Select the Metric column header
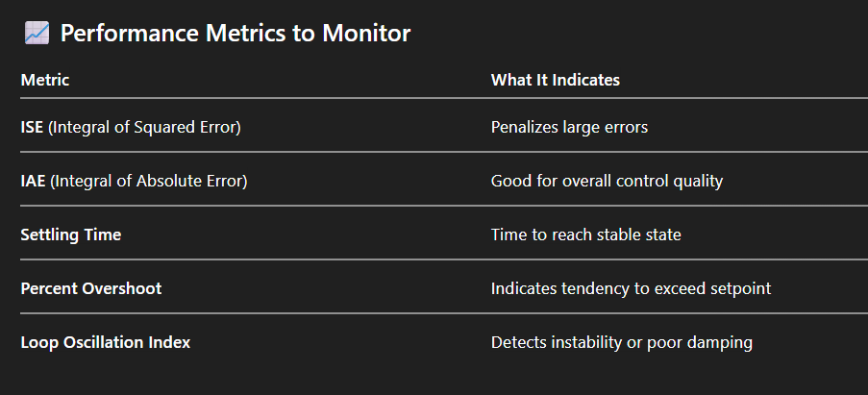 pos(45,81)
